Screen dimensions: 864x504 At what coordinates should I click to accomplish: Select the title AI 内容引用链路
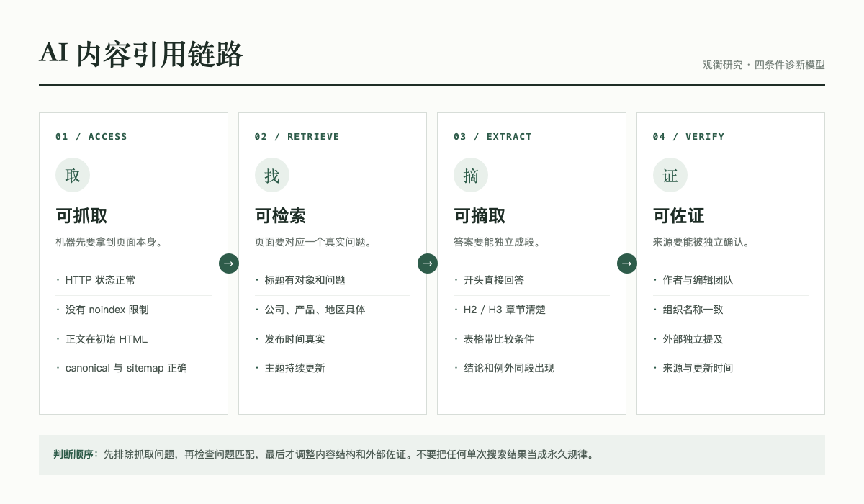click(141, 54)
